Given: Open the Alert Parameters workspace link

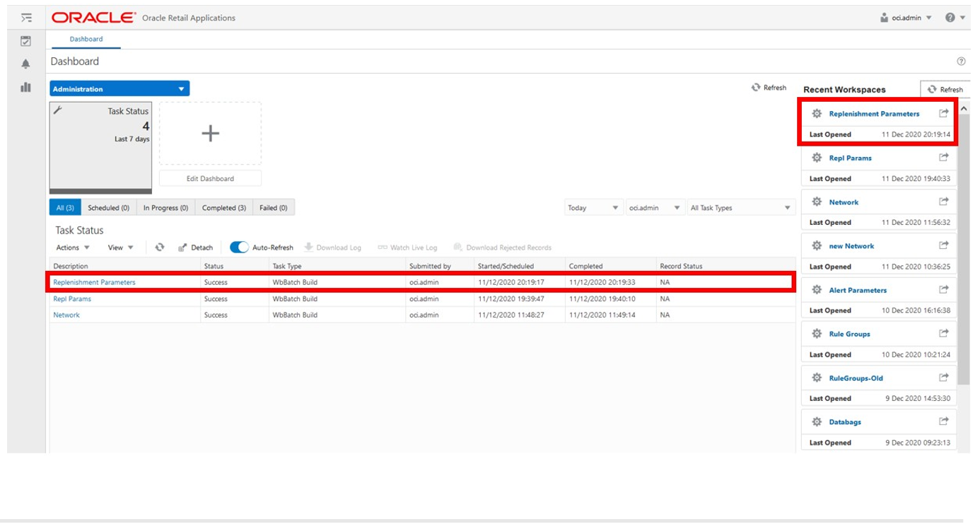Looking at the screenshot, I should click(858, 290).
